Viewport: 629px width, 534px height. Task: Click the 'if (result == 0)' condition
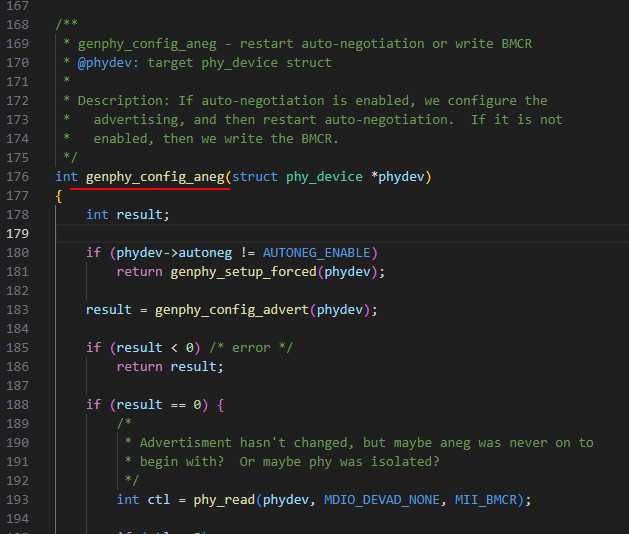click(147, 405)
